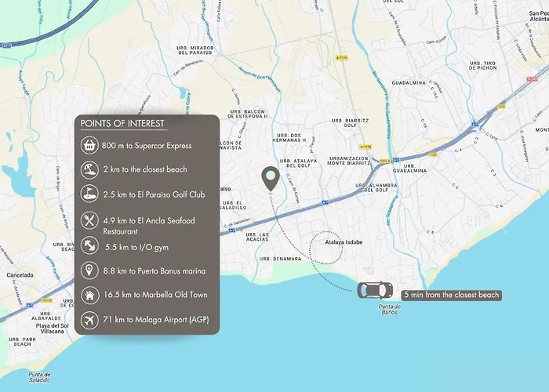Click the 'Guadalmina' label near highway junction

coord(409,169)
